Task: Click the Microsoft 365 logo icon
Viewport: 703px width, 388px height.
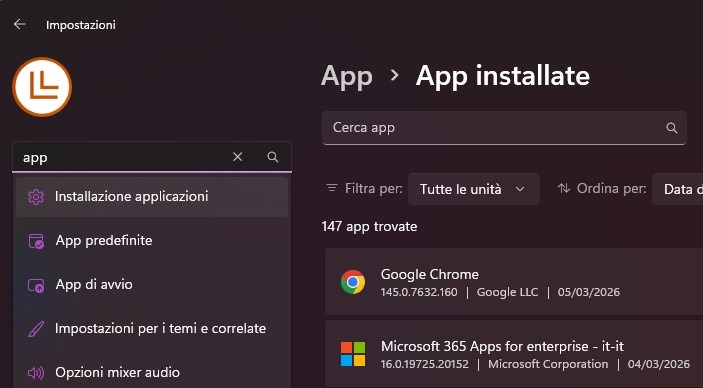Action: point(353,354)
